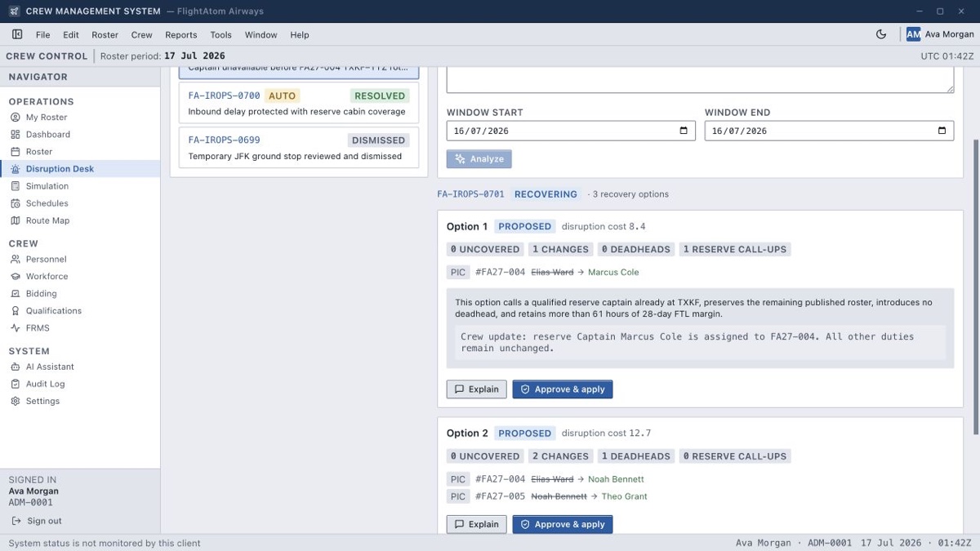Toggle the sidebar panel icon
This screenshot has width=980, height=551.
point(17,34)
